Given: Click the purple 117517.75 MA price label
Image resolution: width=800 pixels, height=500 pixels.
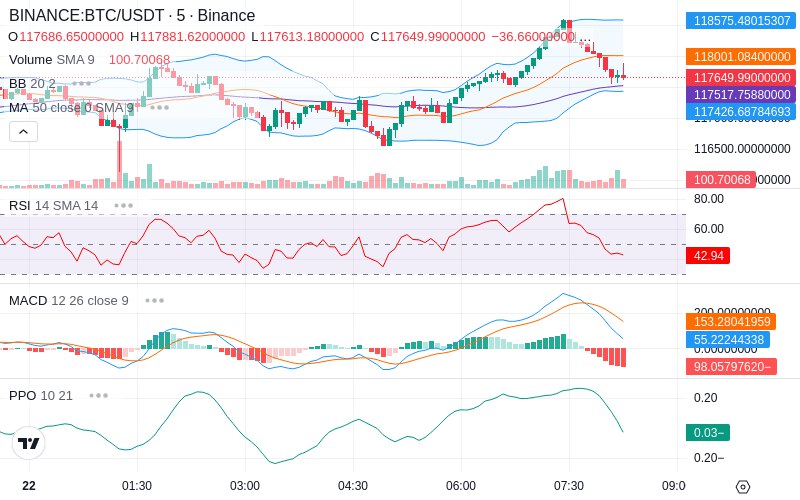Looking at the screenshot, I should [x=741, y=94].
